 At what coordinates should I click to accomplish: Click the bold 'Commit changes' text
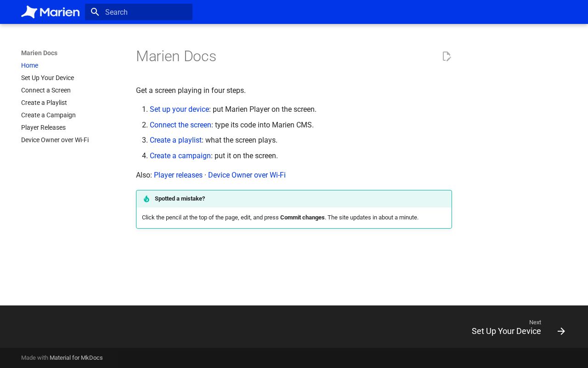(302, 218)
